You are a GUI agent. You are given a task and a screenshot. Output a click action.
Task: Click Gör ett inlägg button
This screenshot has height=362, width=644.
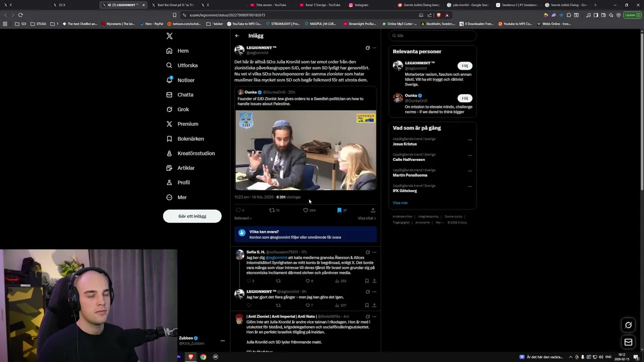192,216
